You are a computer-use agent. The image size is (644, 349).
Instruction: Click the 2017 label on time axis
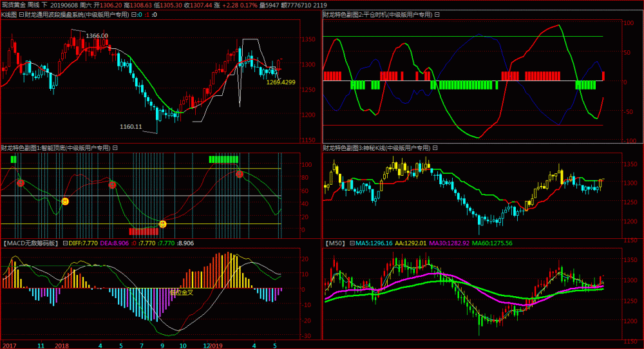pos(10,345)
